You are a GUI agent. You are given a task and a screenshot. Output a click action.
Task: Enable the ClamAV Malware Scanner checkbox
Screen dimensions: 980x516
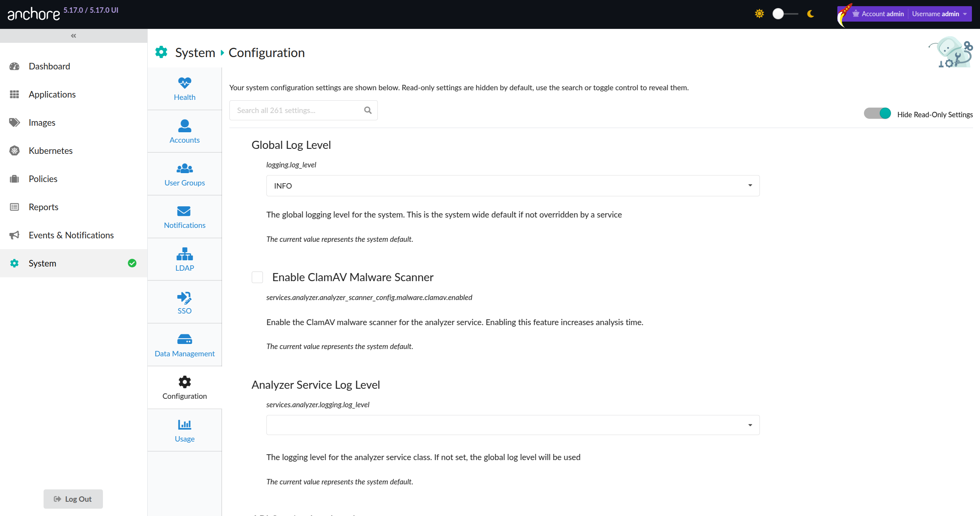pos(257,277)
